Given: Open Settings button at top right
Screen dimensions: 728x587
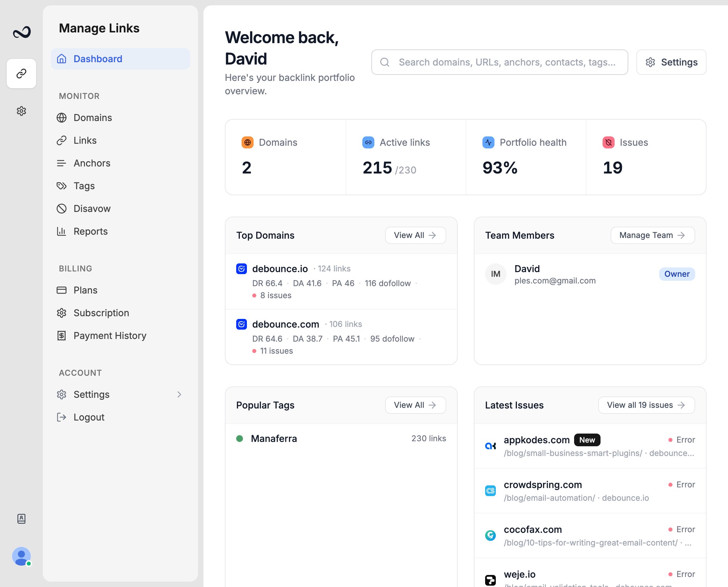Looking at the screenshot, I should [x=671, y=62].
